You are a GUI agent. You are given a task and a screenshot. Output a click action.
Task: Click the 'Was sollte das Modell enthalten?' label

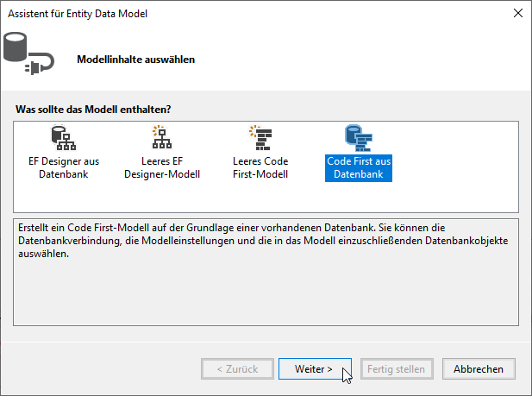pyautogui.click(x=93, y=110)
